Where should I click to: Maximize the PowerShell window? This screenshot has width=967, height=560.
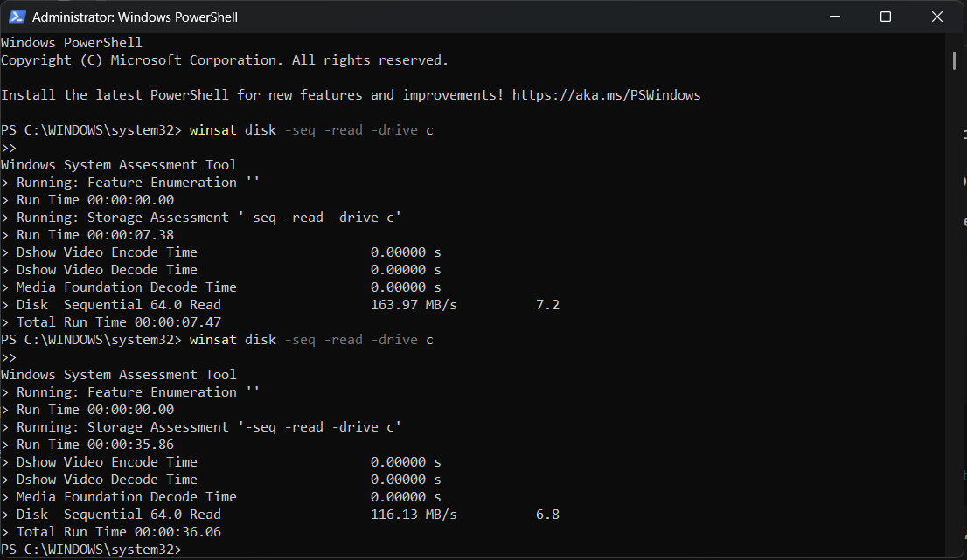pos(885,17)
